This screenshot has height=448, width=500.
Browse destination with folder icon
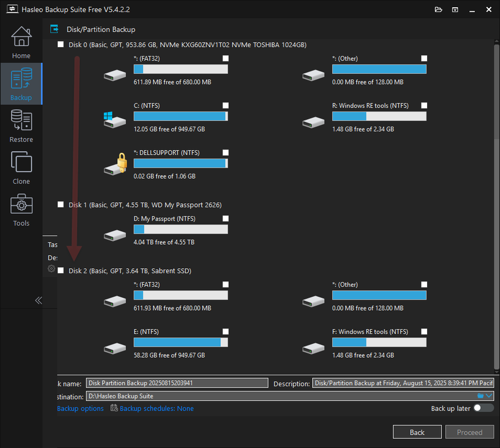pos(480,396)
